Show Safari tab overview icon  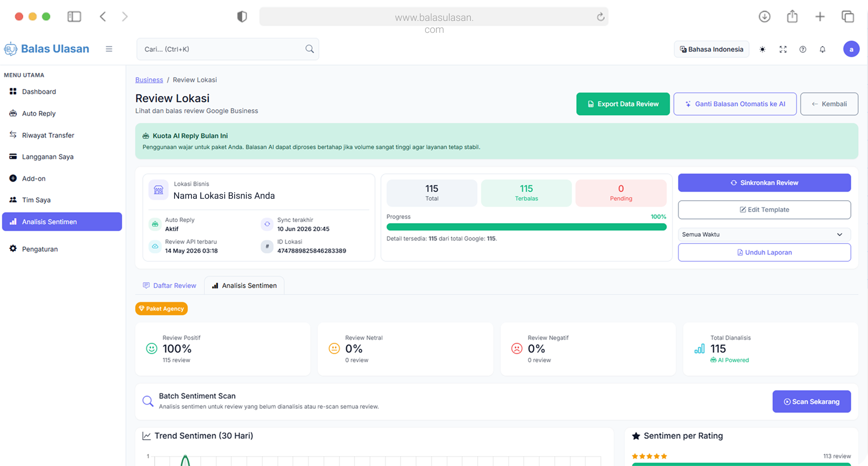pyautogui.click(x=848, y=16)
